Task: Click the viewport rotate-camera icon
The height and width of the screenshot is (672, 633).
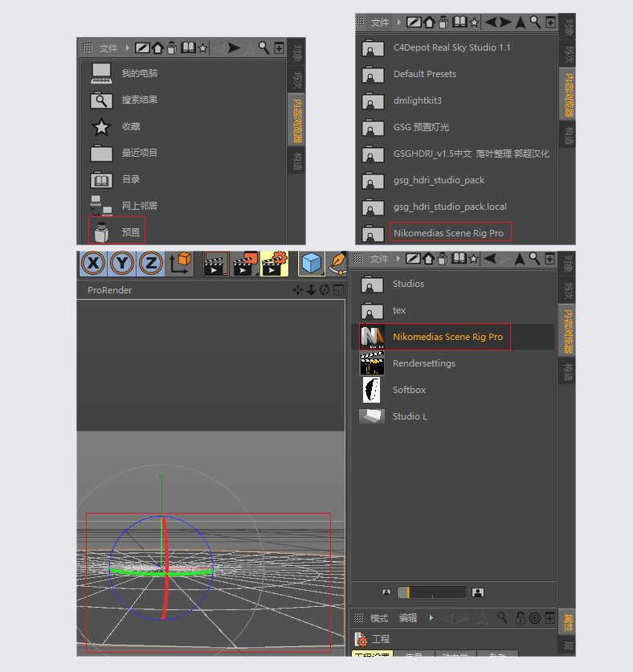Action: click(325, 290)
